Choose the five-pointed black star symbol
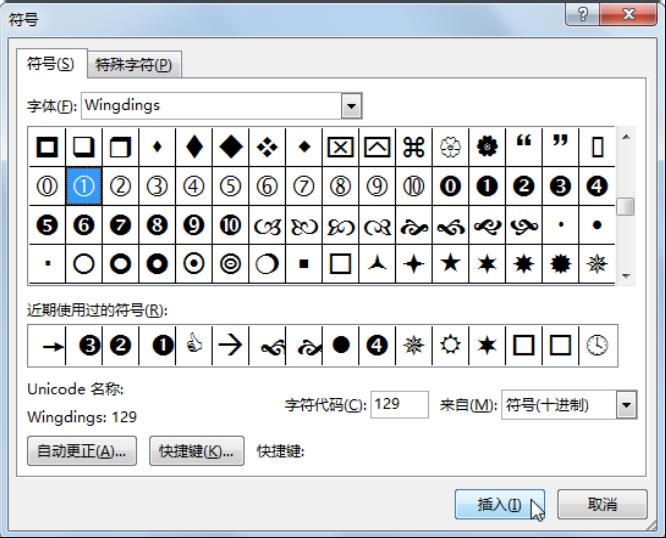This screenshot has width=666, height=538. point(450,264)
